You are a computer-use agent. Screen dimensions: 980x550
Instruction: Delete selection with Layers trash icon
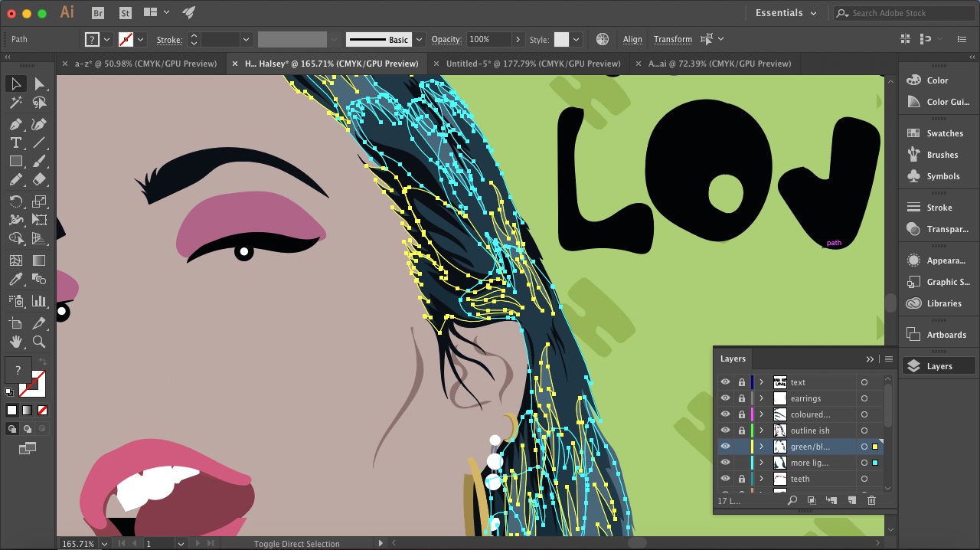871,500
